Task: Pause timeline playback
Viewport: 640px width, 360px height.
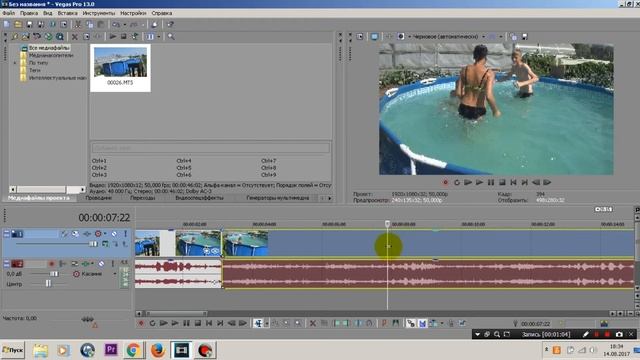Action: pyautogui.click(x=187, y=323)
